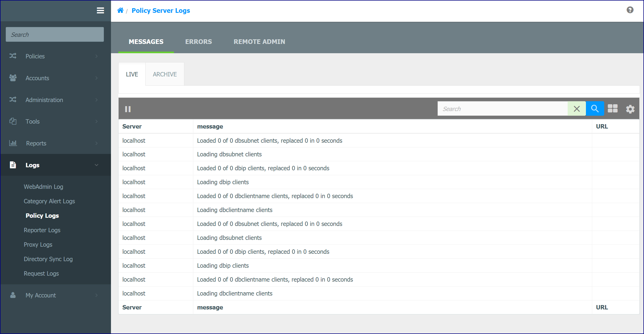Open Proxy Logs link
The height and width of the screenshot is (334, 644).
coord(38,244)
